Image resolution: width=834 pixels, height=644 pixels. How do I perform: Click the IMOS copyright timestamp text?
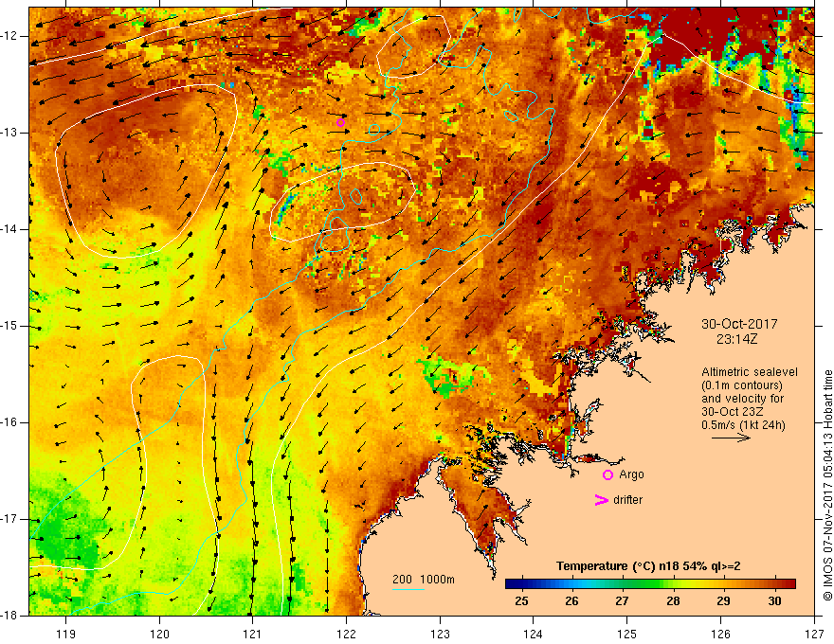(x=827, y=485)
